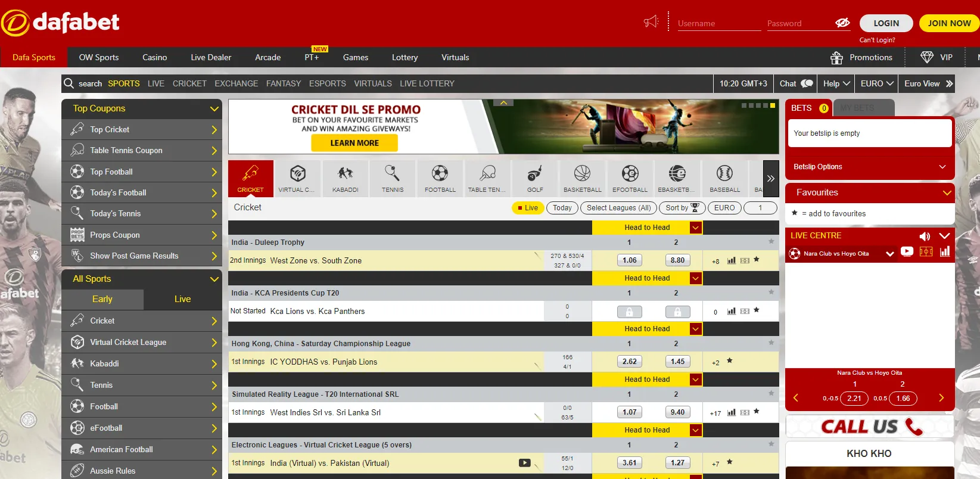Open the OW Sports menu

pyautogui.click(x=99, y=57)
